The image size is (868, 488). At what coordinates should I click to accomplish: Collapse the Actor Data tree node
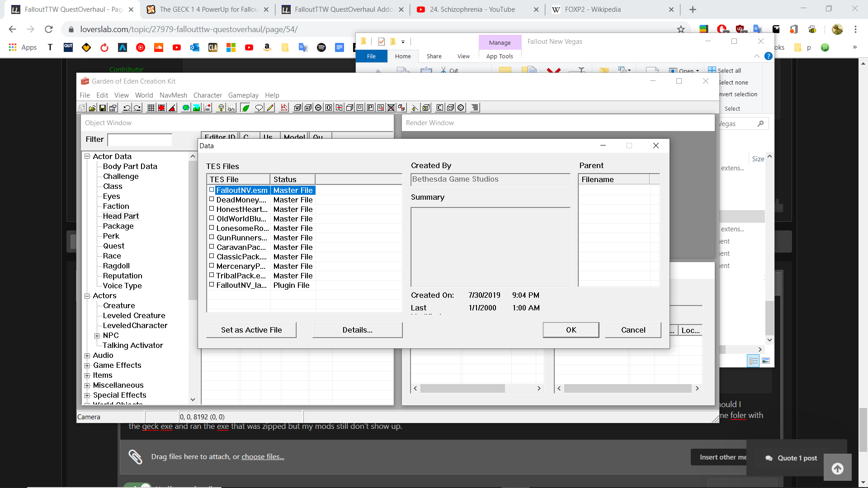click(87, 156)
